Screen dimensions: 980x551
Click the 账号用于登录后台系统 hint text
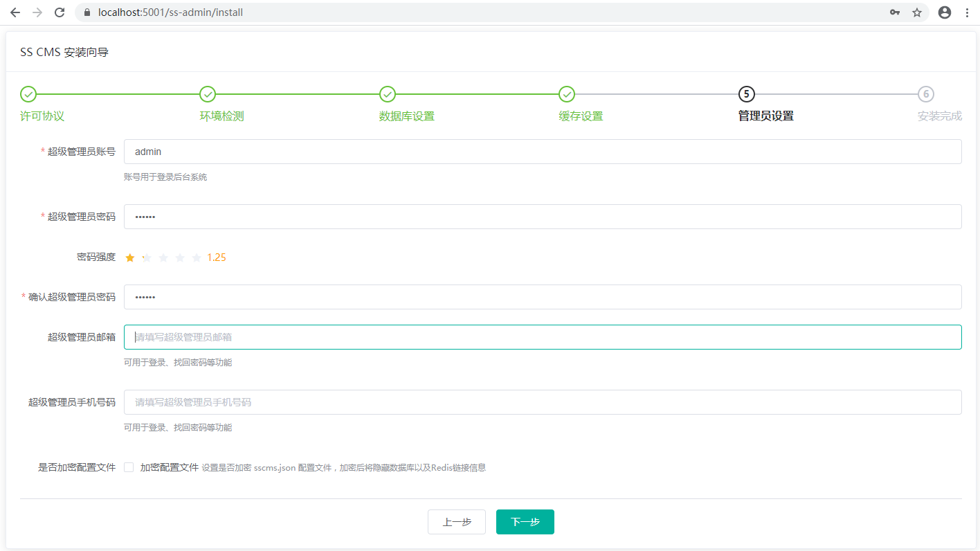165,177
